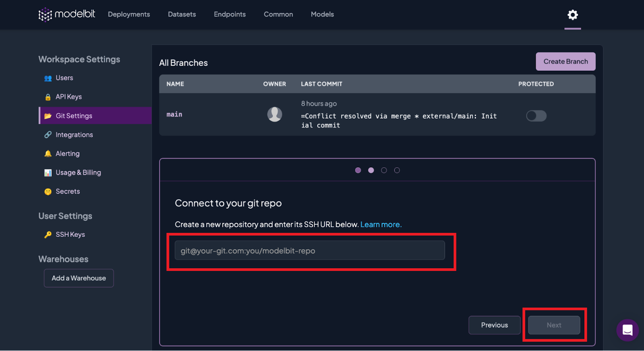
Task: Click the main branch name
Action: coord(174,115)
